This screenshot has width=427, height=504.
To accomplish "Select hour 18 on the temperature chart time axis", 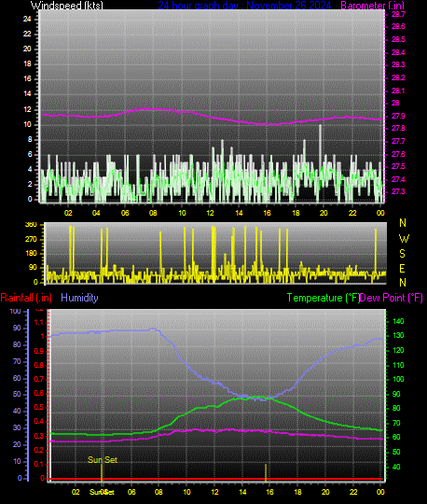I will pyautogui.click(x=297, y=492).
